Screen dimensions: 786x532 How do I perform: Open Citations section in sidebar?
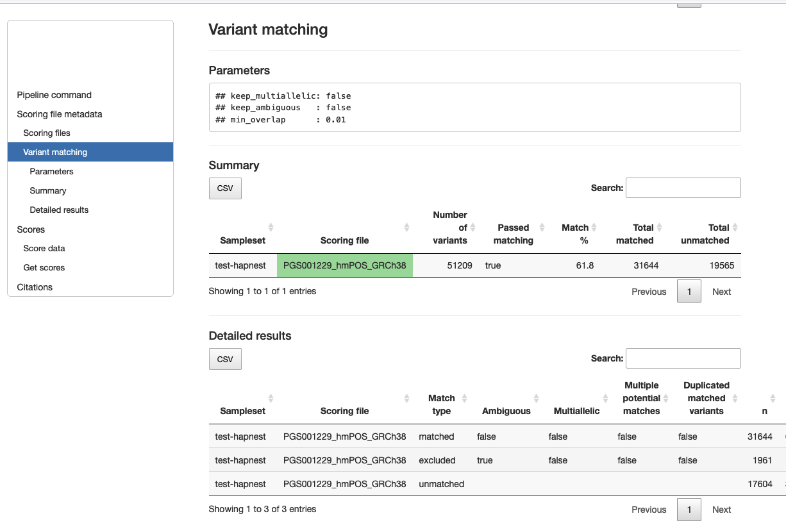35,287
